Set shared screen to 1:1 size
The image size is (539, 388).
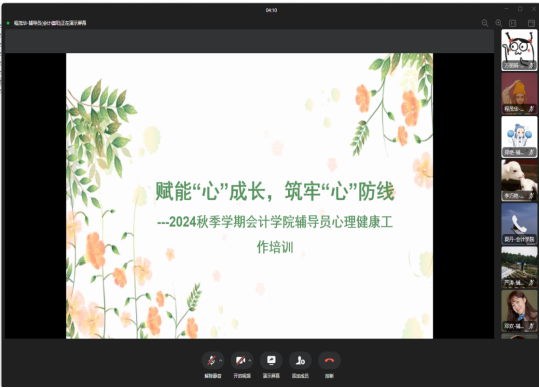[x=513, y=23]
